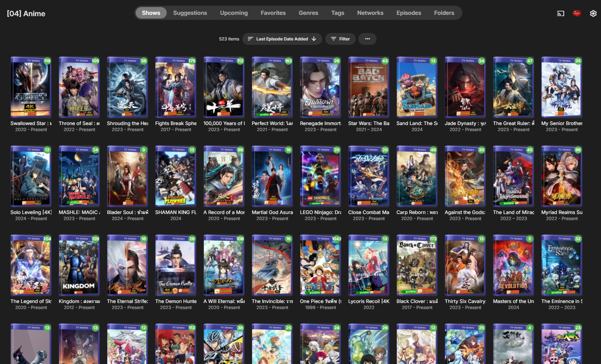The image size is (601, 364).
Task: Open the Throne of Seal poster
Action: point(79,87)
